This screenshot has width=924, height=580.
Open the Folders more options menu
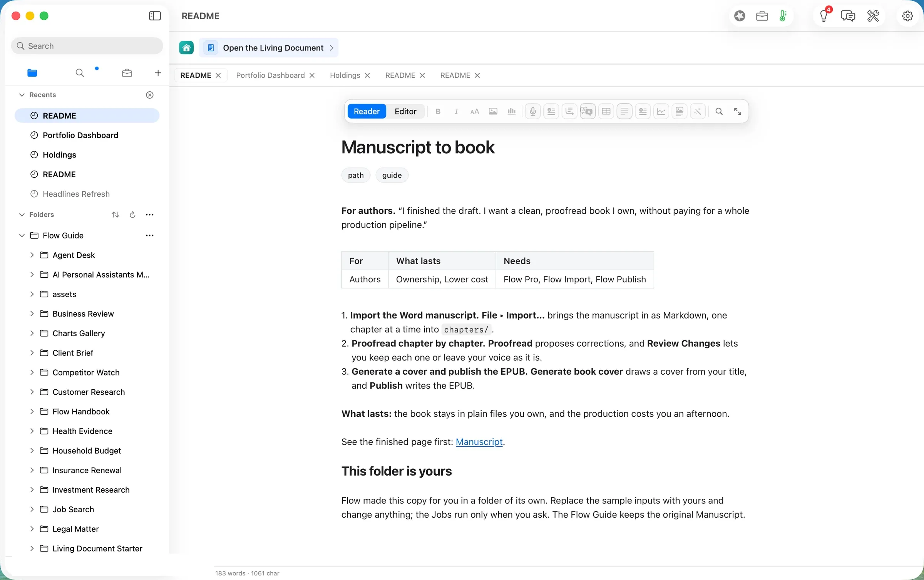(x=150, y=215)
